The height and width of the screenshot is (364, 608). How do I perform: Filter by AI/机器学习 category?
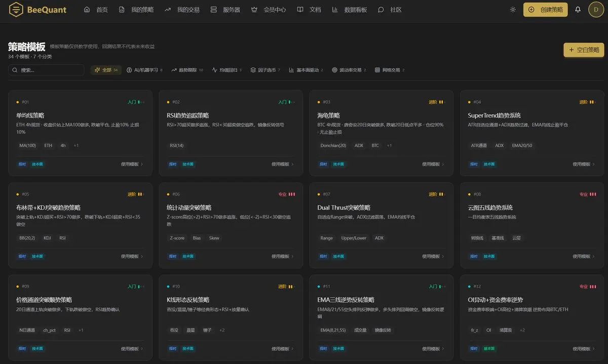click(x=144, y=70)
